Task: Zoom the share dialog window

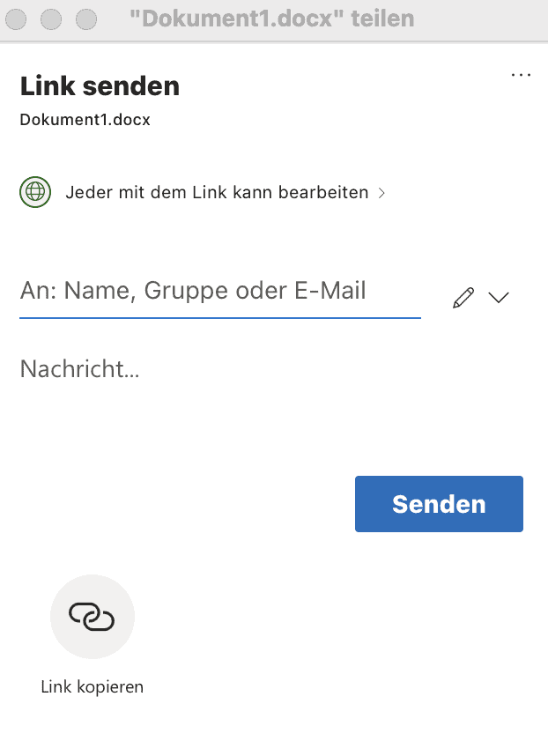Action: pos(86,19)
